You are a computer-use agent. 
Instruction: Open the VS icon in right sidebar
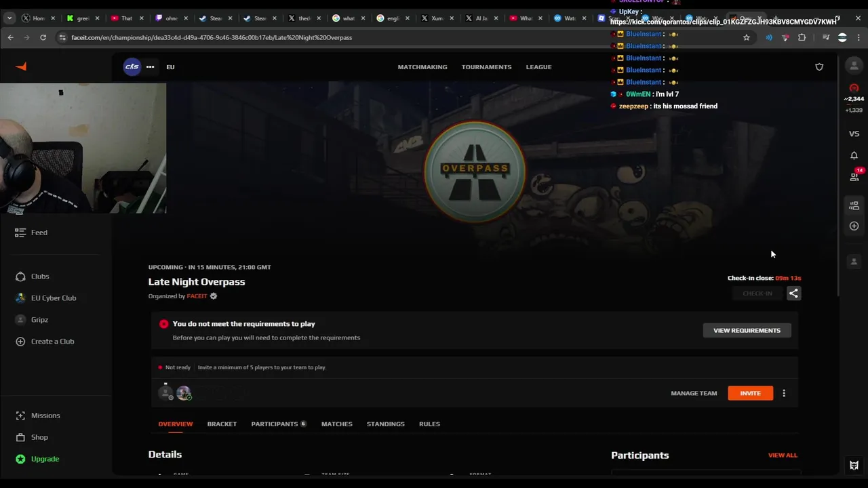pyautogui.click(x=854, y=134)
